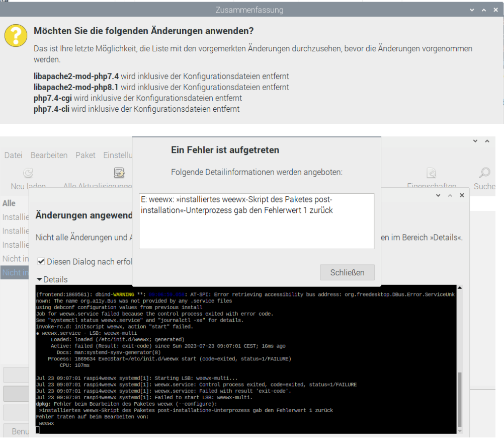This screenshot has width=504, height=447.
Task: Open the Bearbeiten menu
Action: point(49,155)
